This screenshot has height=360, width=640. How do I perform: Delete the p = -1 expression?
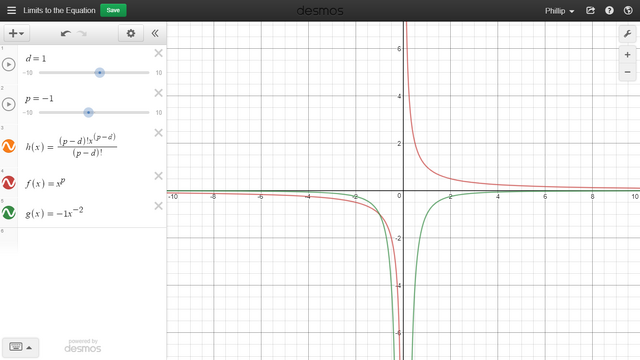(158, 93)
